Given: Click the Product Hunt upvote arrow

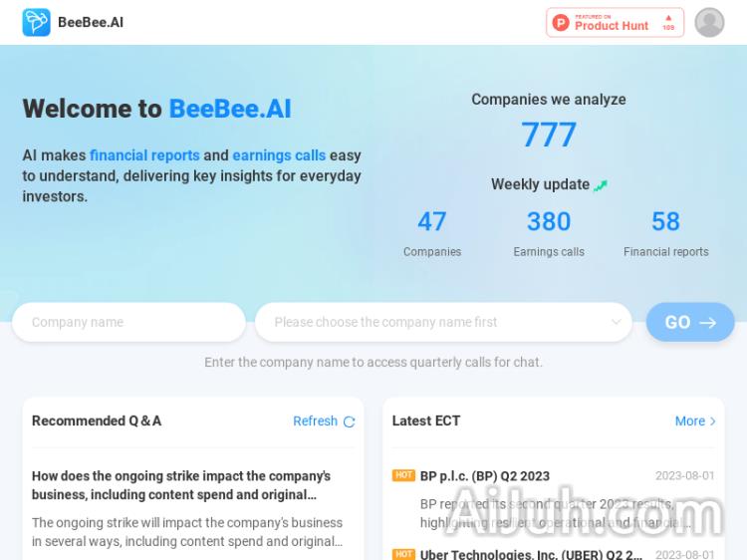Looking at the screenshot, I should [668, 20].
